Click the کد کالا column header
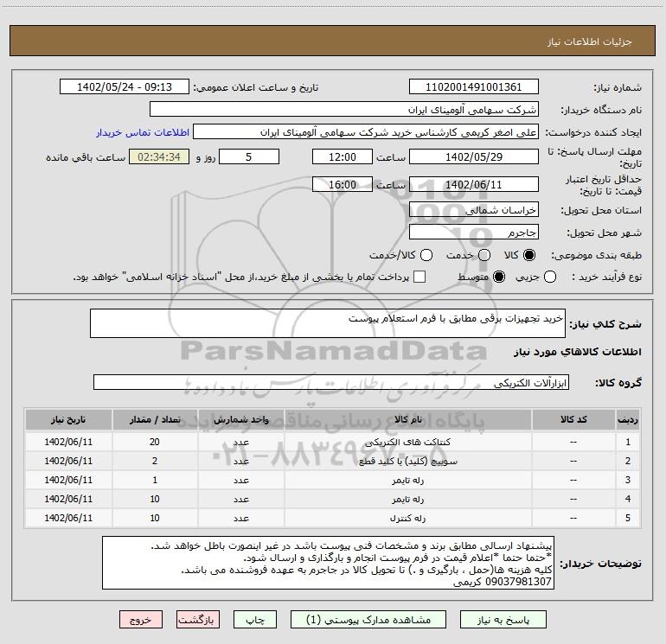Viewport: 666px width, 644px height. pyautogui.click(x=573, y=419)
